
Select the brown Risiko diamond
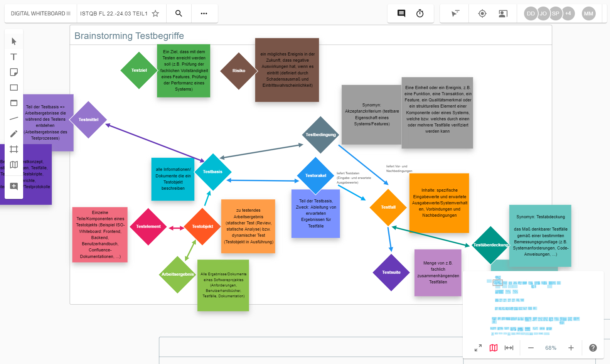[239, 71]
